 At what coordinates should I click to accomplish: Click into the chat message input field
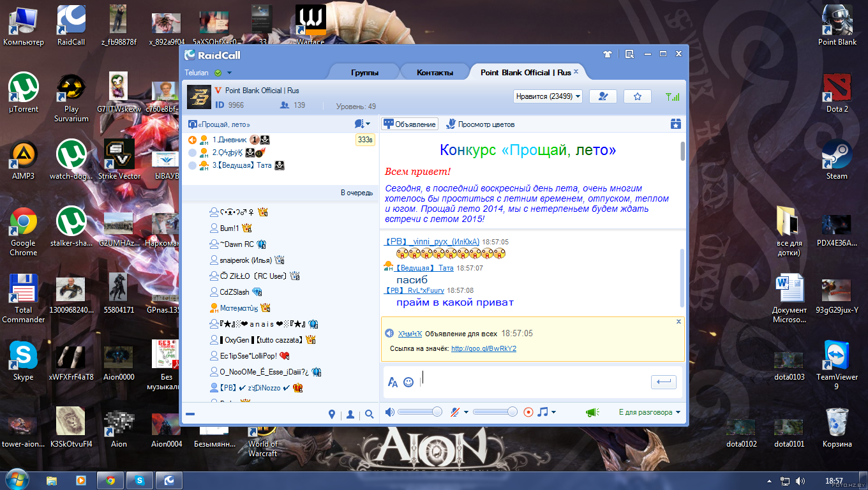(x=532, y=382)
